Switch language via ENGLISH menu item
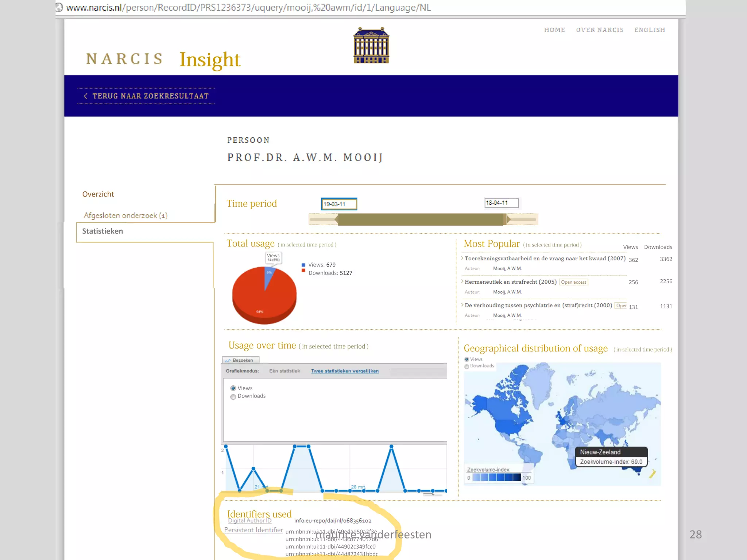The image size is (747, 560). point(650,30)
